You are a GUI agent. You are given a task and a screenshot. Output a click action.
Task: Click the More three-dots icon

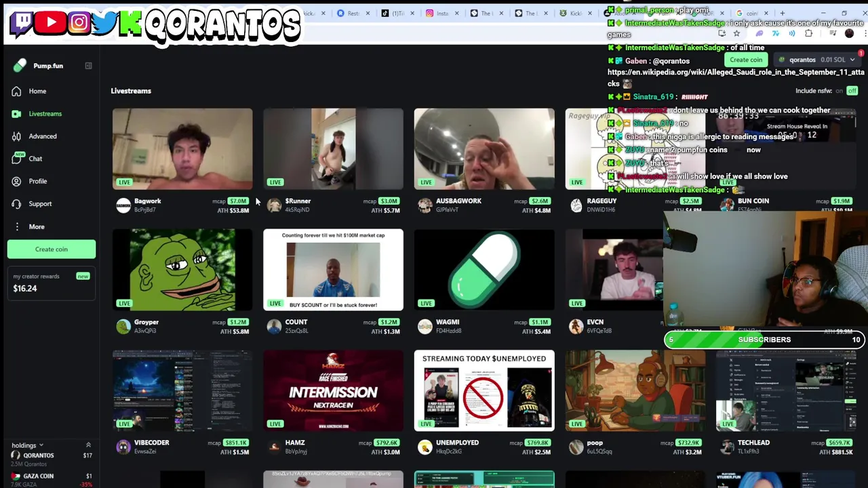(x=16, y=226)
